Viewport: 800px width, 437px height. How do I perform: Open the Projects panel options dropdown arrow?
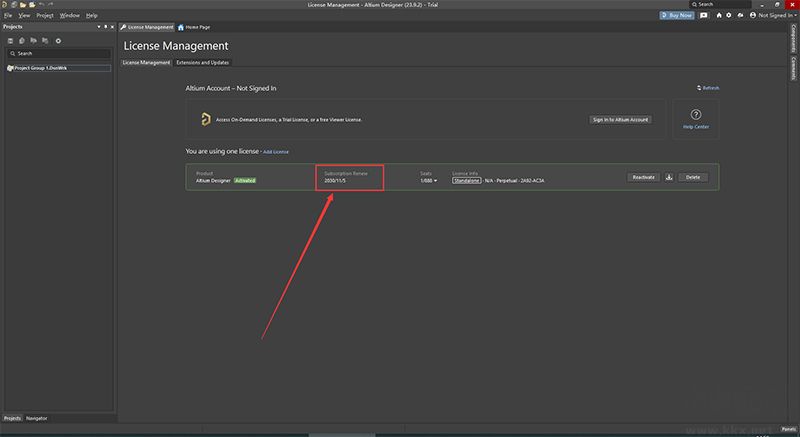coord(100,27)
